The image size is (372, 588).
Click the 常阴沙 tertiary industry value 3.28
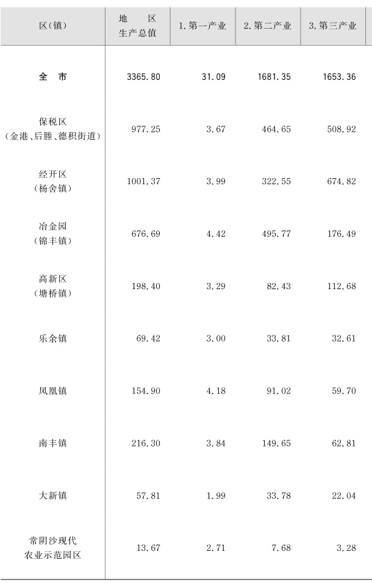pos(344,548)
